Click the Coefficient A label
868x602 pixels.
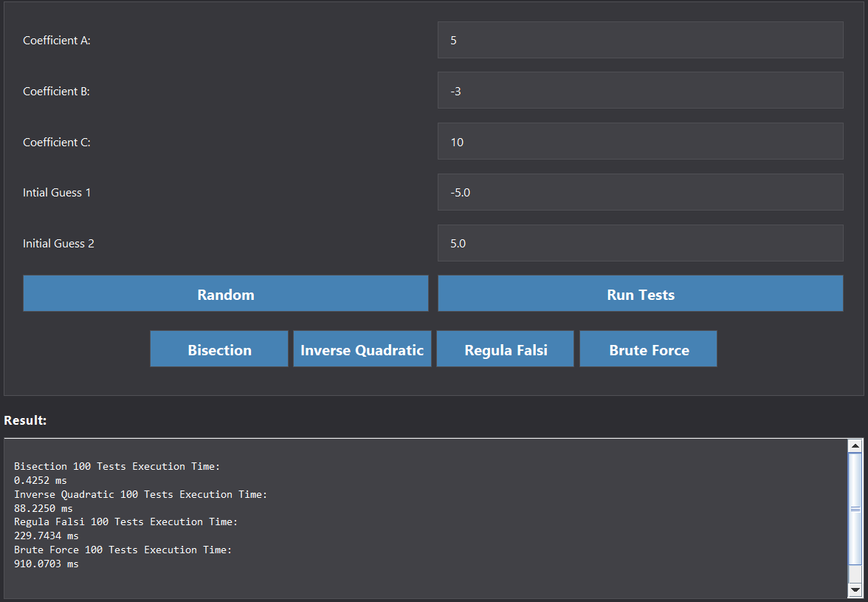[57, 41]
